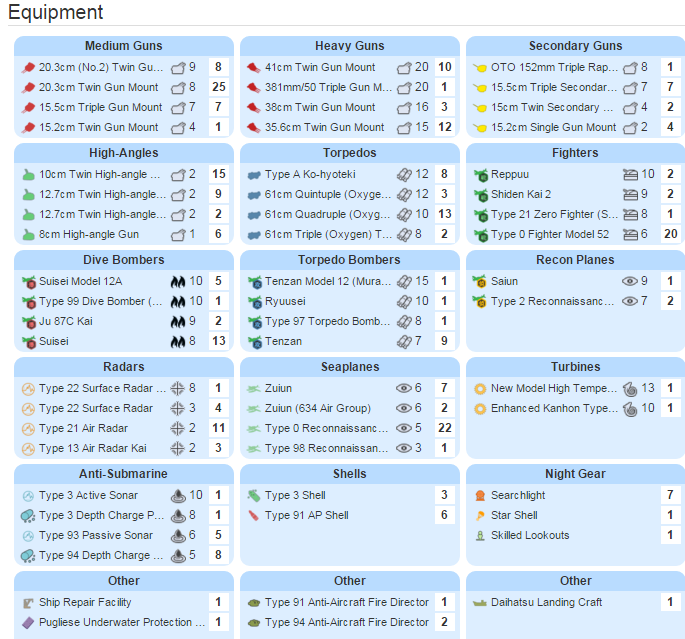This screenshot has height=639, width=685.
Task: Click the Torpedo Bombers panel header
Action: [x=349, y=260]
